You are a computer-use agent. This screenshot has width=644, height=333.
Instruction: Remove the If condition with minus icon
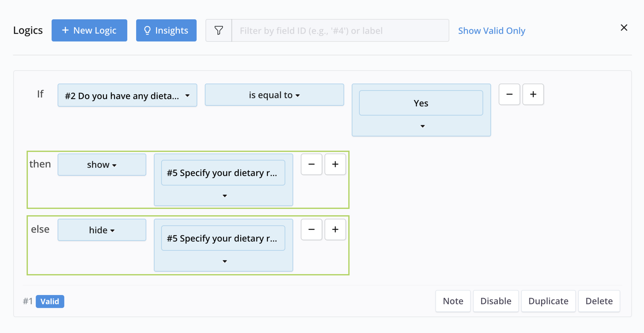(509, 94)
